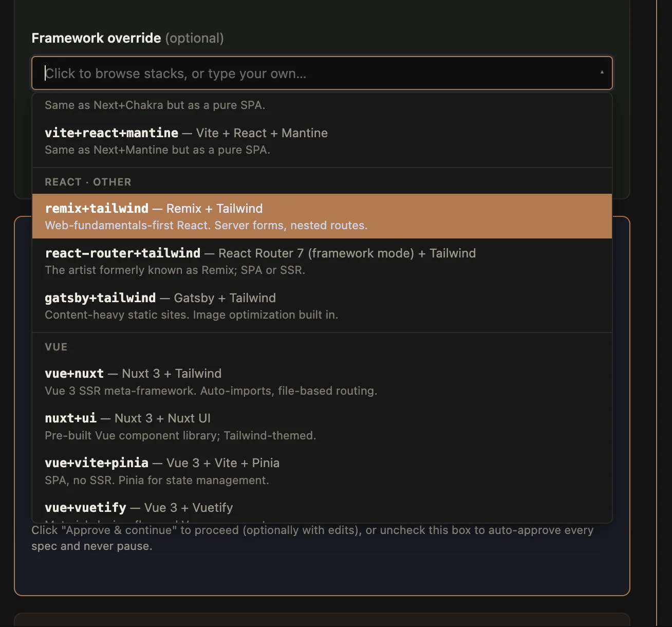The image size is (672, 627).
Task: Click the "VUE" group heading
Action: click(56, 347)
